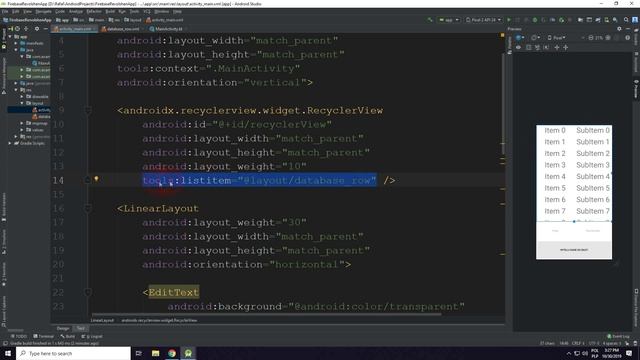Select the activity_main.xml editor tab

[74, 29]
